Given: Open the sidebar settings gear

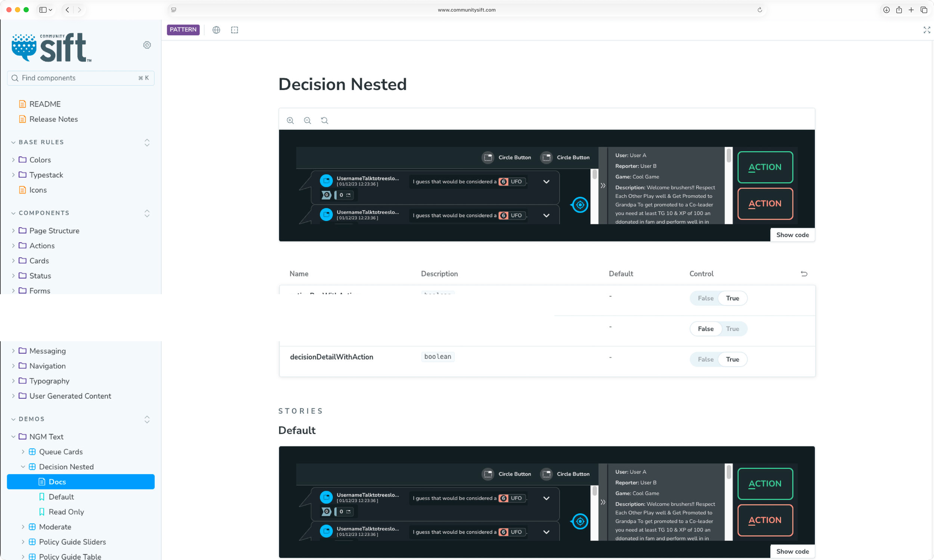Looking at the screenshot, I should pyautogui.click(x=147, y=45).
